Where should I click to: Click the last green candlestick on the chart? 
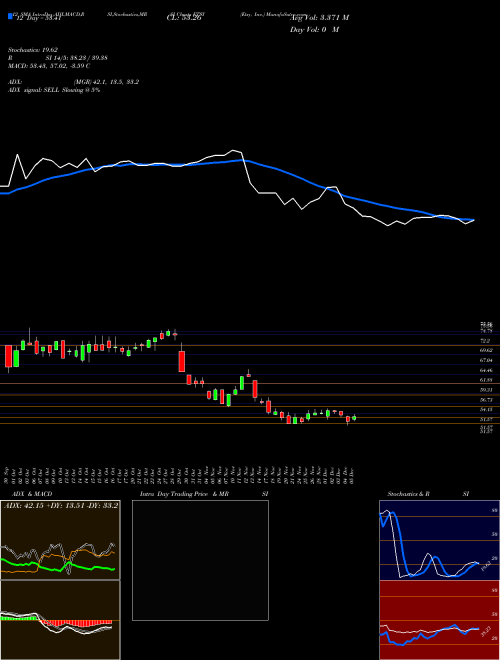[354, 418]
